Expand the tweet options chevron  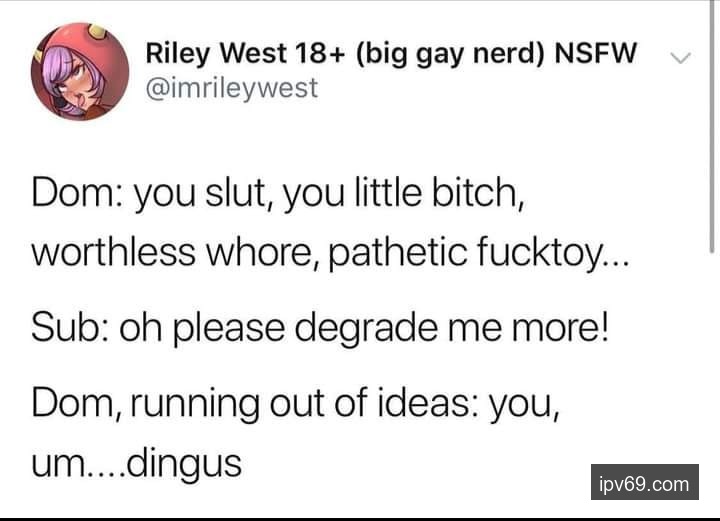click(x=680, y=58)
